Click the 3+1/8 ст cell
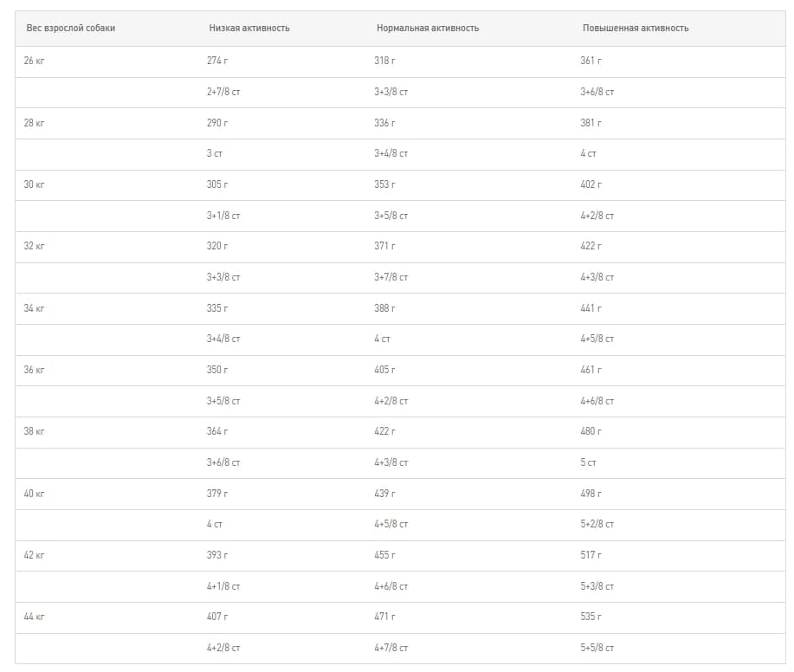This screenshot has height=672, width=794. 223,216
